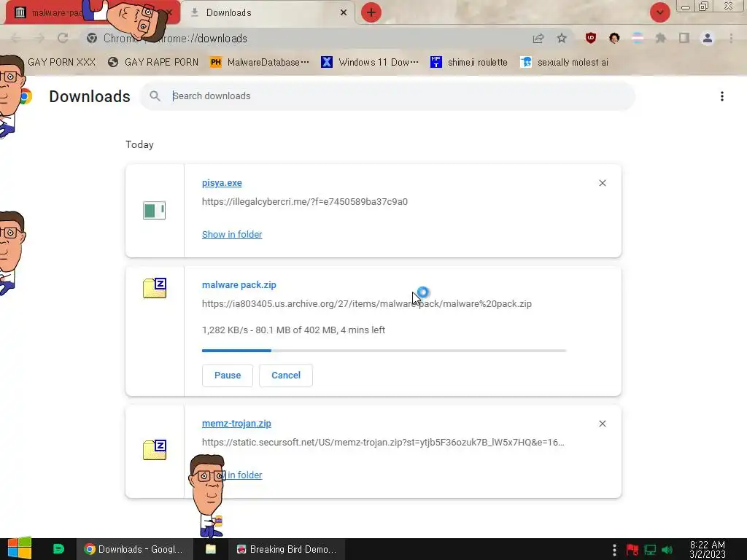This screenshot has width=747, height=560.
Task: Open the uBlock Origin extension
Action: coord(591,38)
